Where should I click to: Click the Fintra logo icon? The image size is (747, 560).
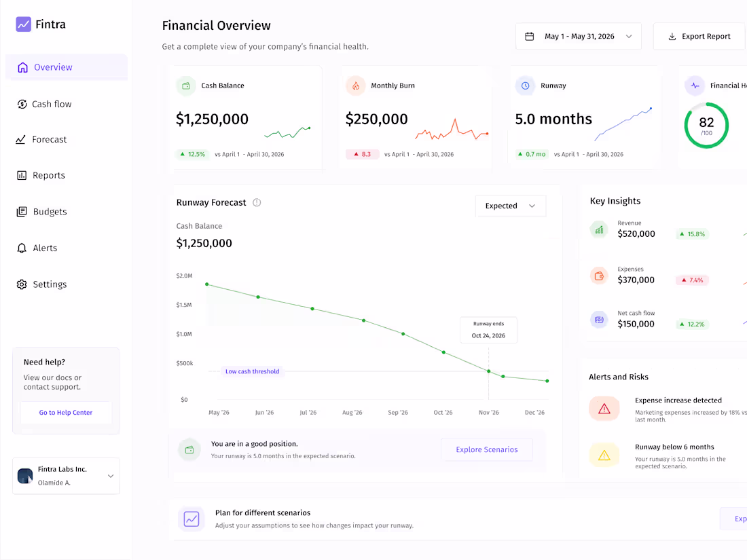tap(23, 24)
